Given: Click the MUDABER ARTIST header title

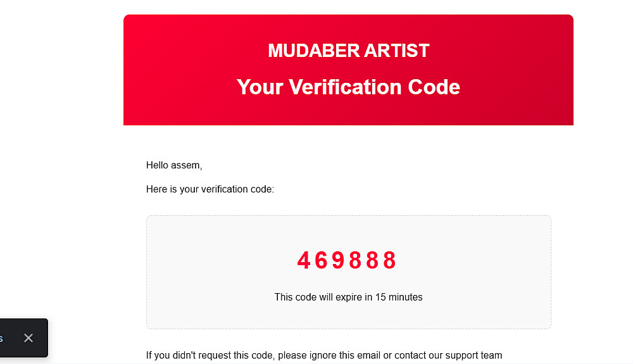Looking at the screenshot, I should pyautogui.click(x=348, y=51).
